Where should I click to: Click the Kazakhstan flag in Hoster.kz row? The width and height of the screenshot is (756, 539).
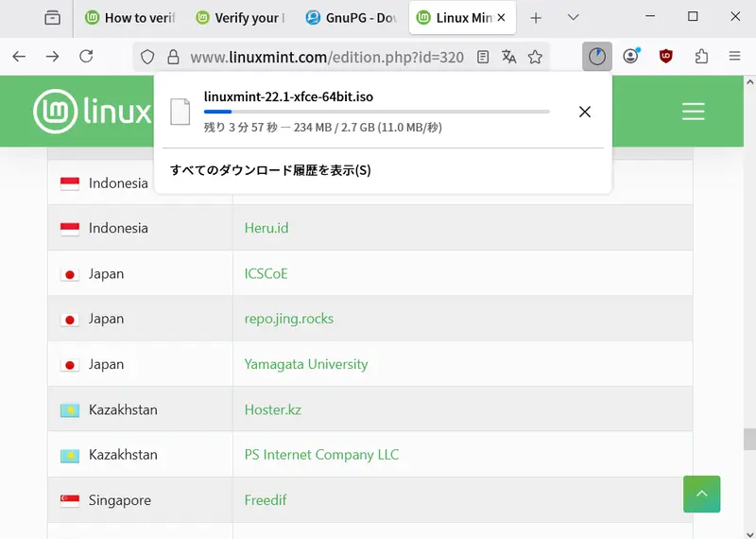click(x=69, y=410)
